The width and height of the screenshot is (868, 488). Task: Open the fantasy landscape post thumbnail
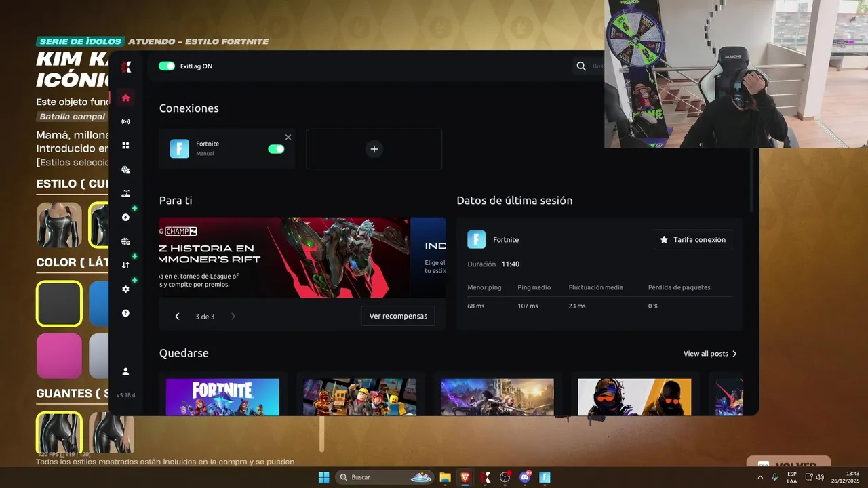click(x=497, y=397)
